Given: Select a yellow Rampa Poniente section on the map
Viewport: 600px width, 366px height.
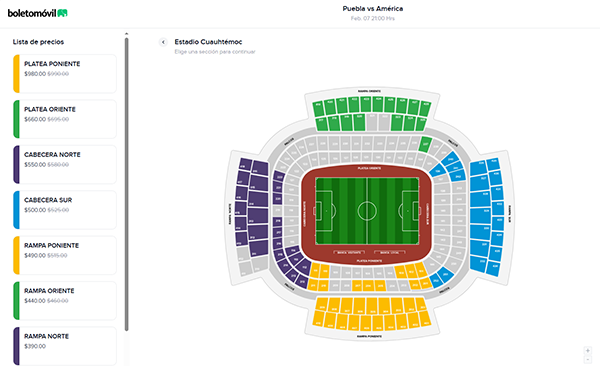Looking at the screenshot, I should tap(372, 306).
